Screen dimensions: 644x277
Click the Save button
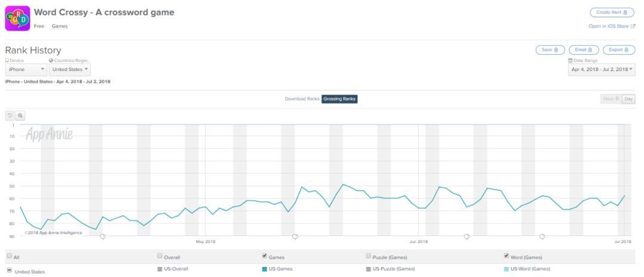pyautogui.click(x=550, y=49)
